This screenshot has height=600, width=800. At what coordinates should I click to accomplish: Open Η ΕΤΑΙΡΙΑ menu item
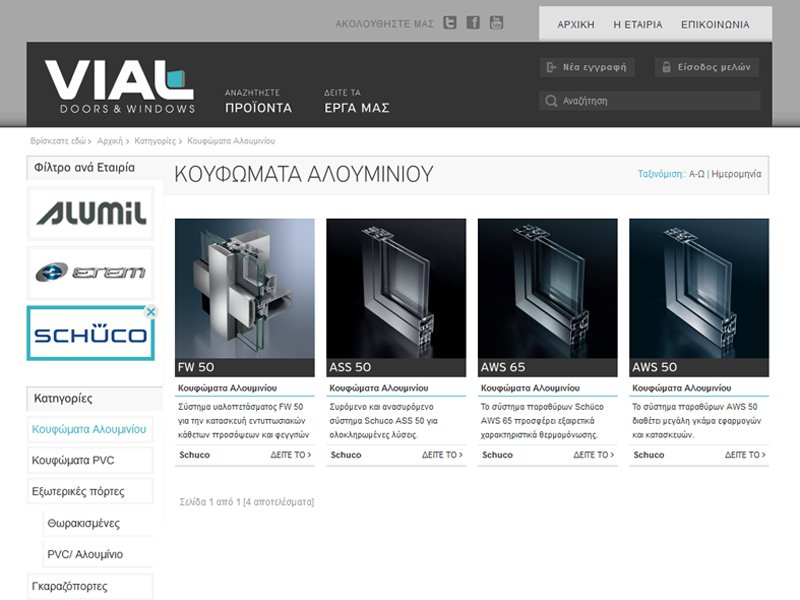(638, 24)
